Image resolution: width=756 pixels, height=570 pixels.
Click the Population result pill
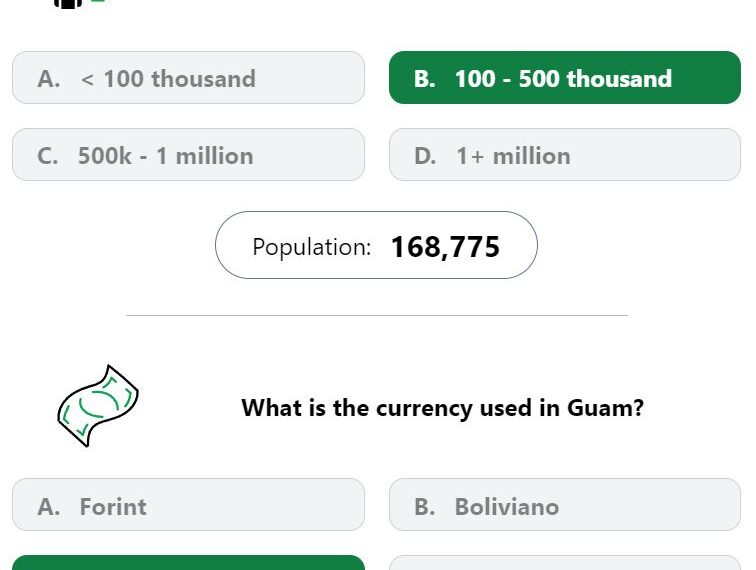click(376, 245)
